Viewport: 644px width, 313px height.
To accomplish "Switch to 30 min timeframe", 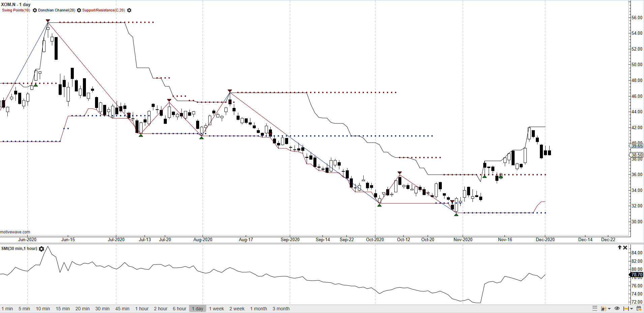I will pyautogui.click(x=102, y=309).
